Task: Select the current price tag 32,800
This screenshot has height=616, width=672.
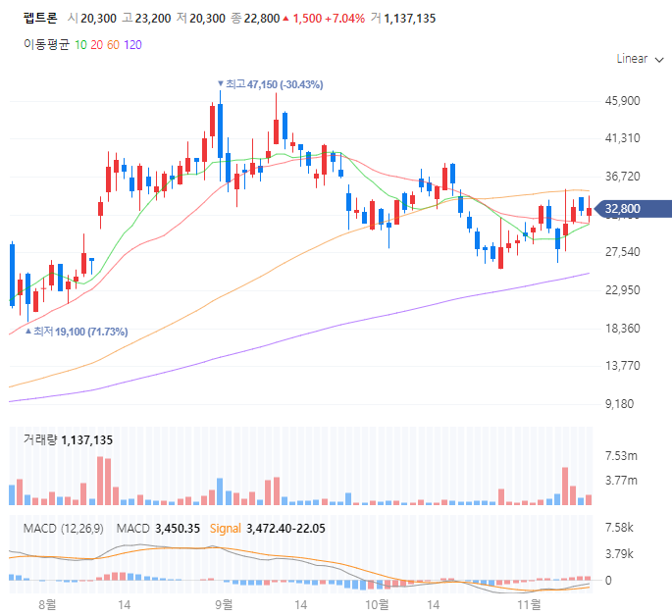Action: [634, 209]
